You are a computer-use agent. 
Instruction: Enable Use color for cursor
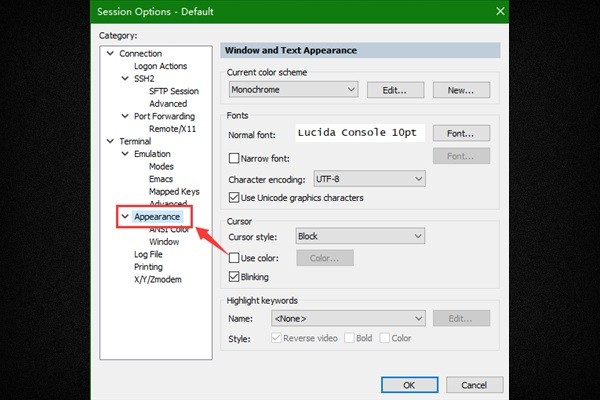point(234,258)
